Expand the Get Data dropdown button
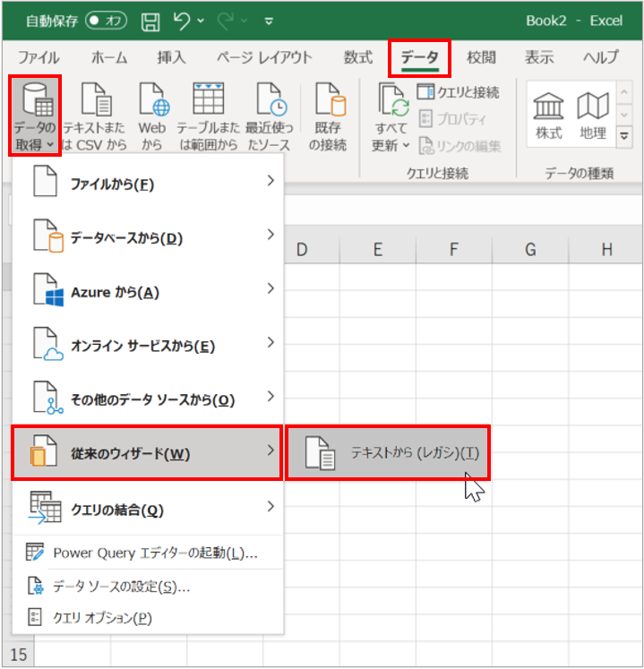 point(35,116)
